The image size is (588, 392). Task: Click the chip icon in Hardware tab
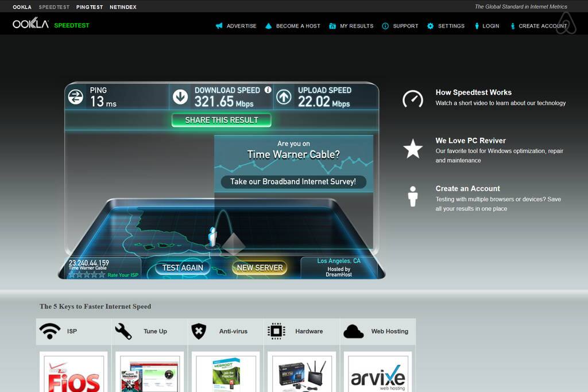pos(276,331)
